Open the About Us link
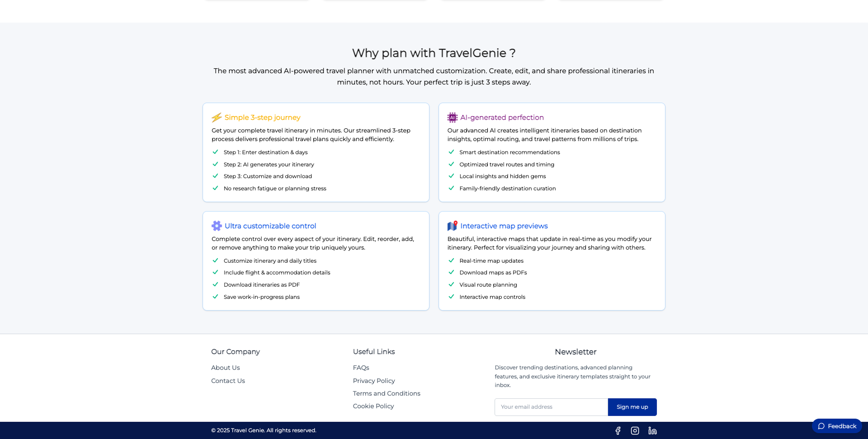868x439 pixels. 226,368
